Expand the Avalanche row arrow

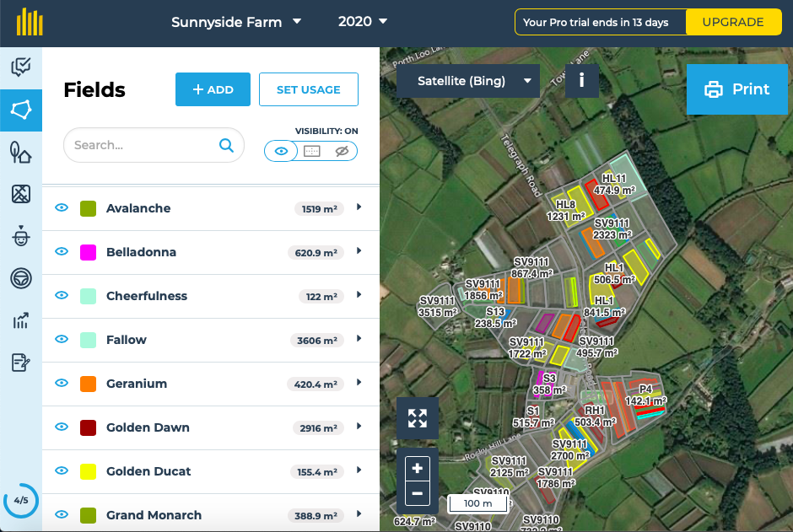point(359,207)
